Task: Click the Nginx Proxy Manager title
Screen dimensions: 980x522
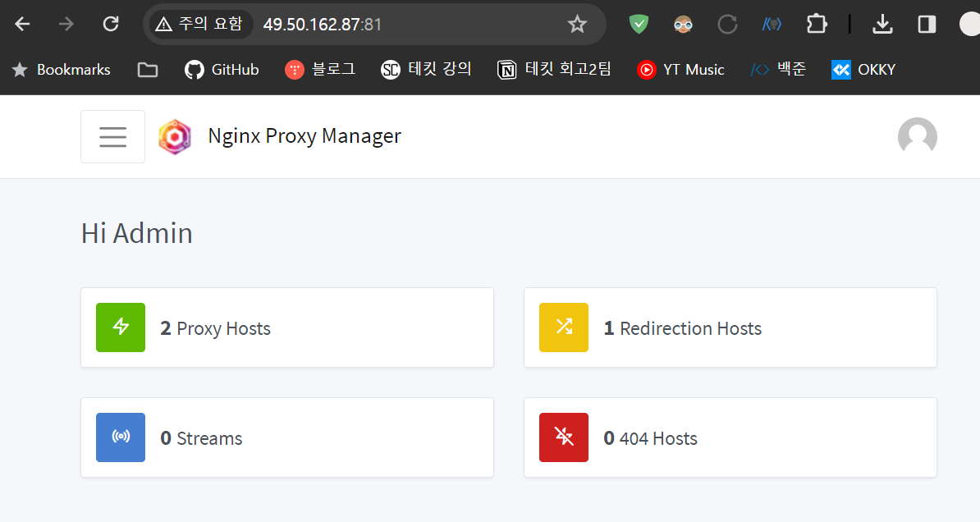Action: coord(305,136)
